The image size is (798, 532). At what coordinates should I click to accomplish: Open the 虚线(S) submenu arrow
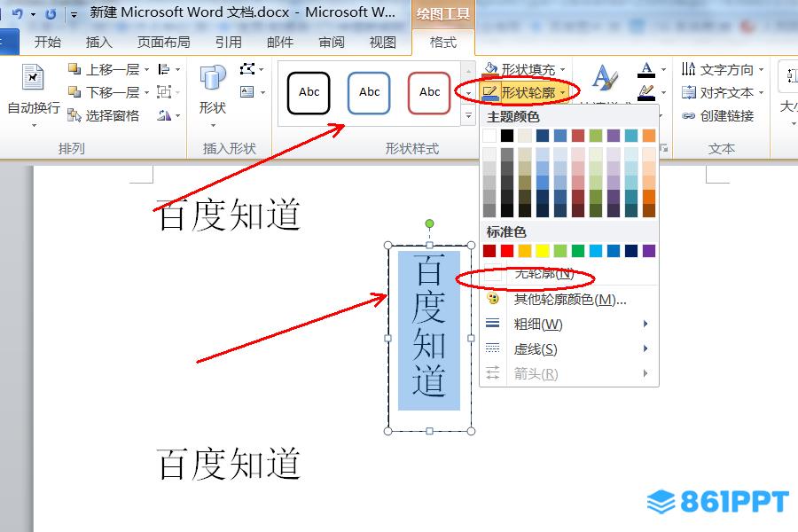(x=645, y=348)
